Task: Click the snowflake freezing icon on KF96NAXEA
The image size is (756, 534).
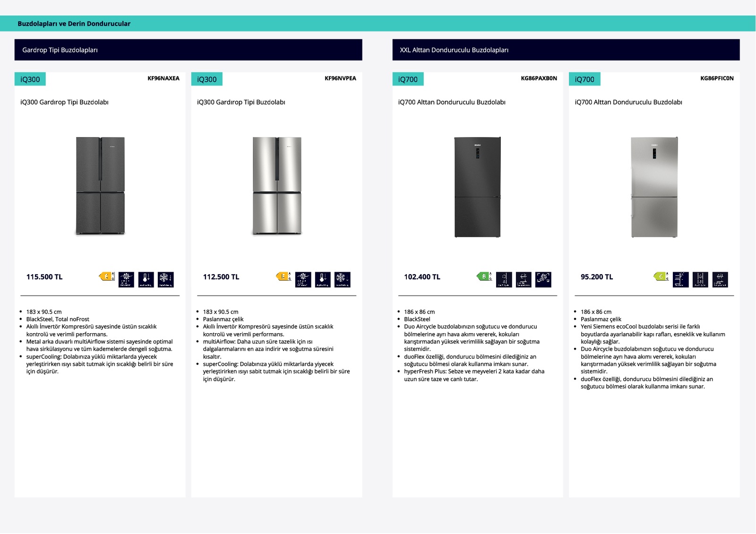Action: point(165,279)
